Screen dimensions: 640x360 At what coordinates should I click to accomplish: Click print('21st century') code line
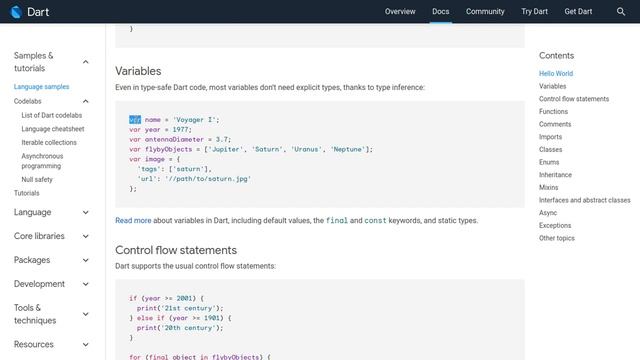point(180,308)
